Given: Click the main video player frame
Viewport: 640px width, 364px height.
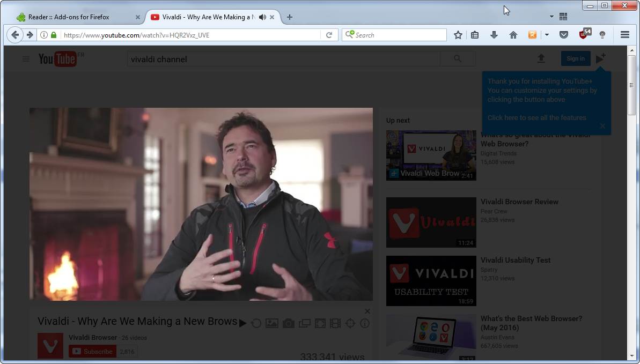Looking at the screenshot, I should coord(201,204).
